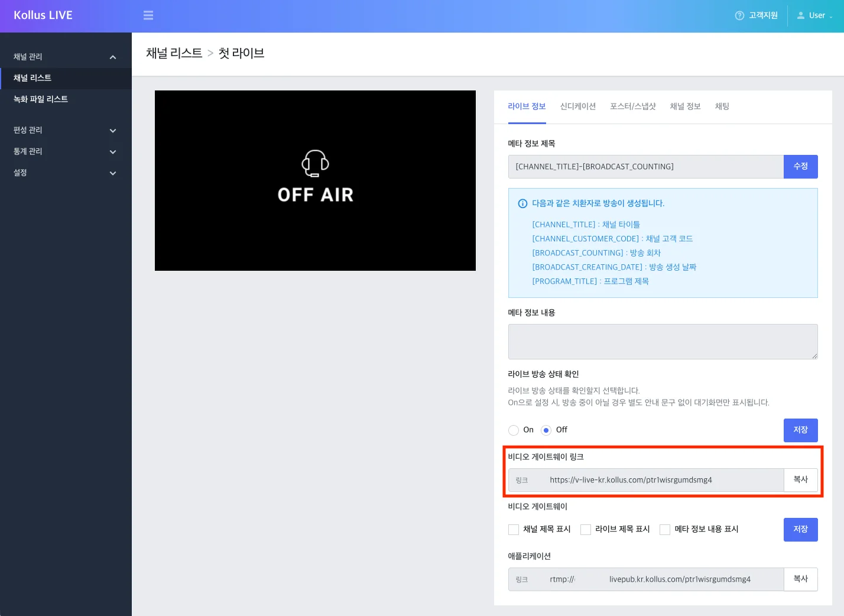Switch to the 채팅 tab

(x=722, y=106)
